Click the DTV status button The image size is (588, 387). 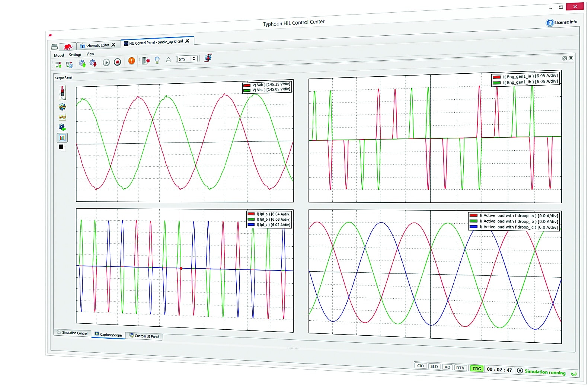[x=460, y=368]
